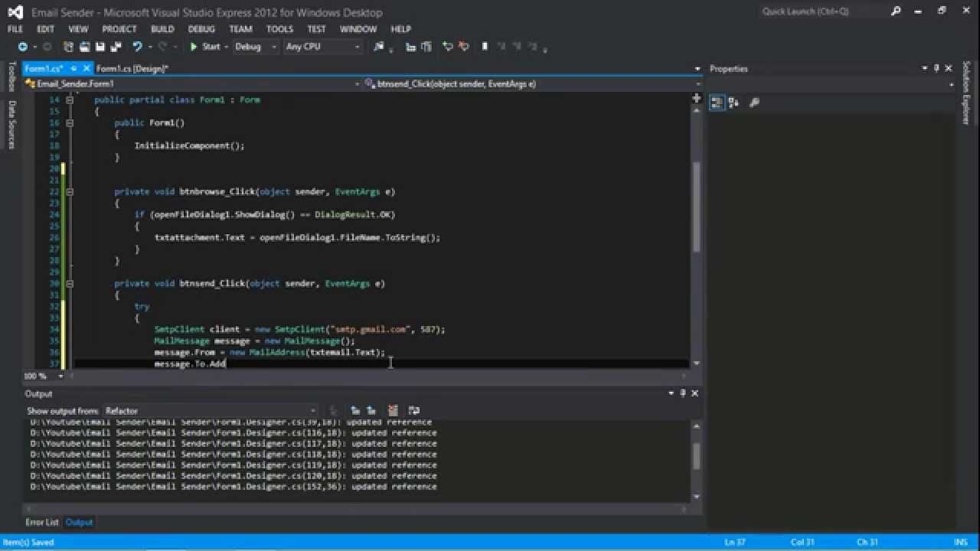Toggle a bookmark using the toolbar flag icon

pos(485,47)
